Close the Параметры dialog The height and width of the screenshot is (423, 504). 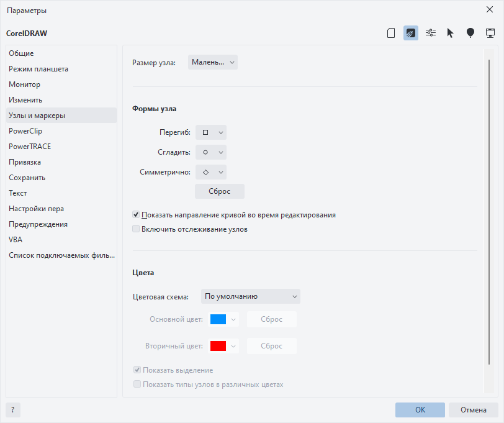coord(490,10)
